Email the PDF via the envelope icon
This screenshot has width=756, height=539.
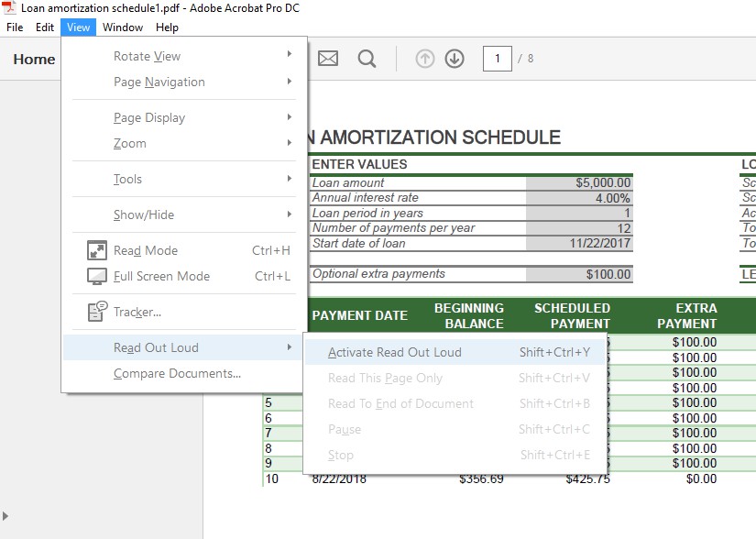click(327, 58)
